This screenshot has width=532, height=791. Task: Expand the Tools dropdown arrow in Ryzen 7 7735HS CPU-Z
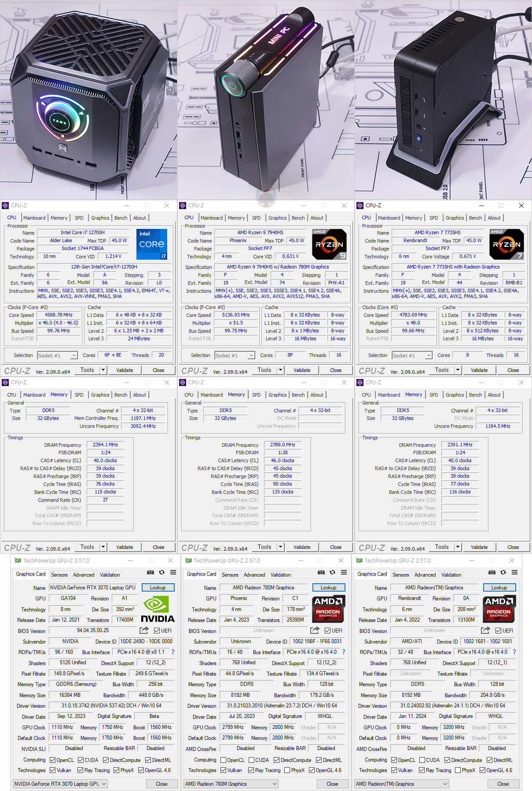point(458,370)
